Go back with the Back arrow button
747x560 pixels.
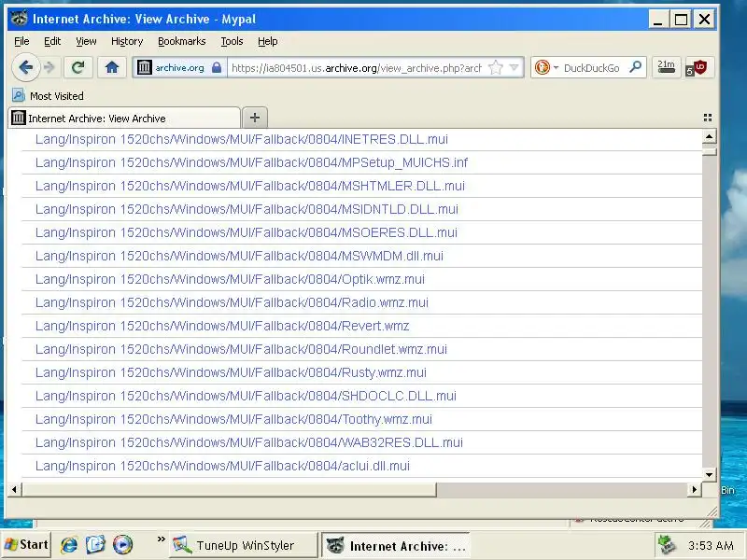click(25, 67)
